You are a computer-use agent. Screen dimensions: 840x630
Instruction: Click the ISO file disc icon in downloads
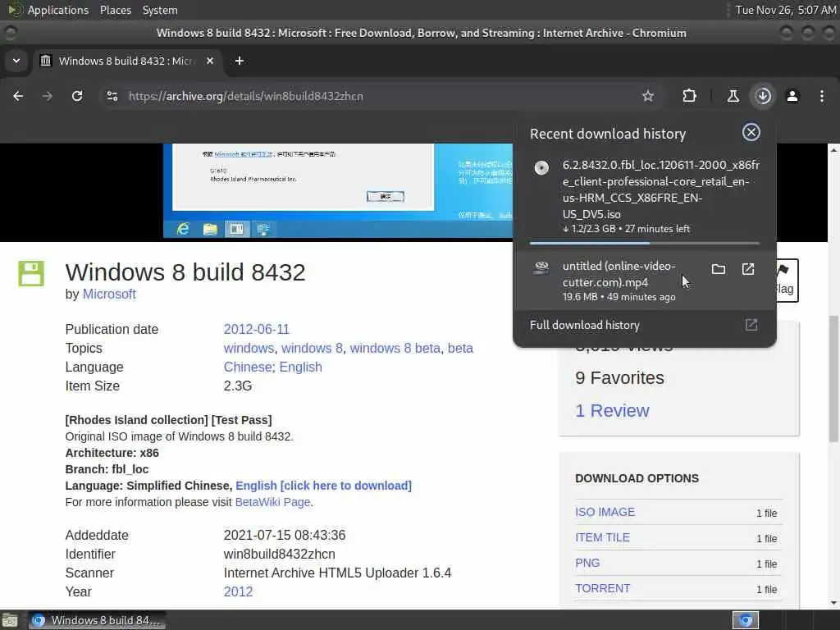coord(541,167)
